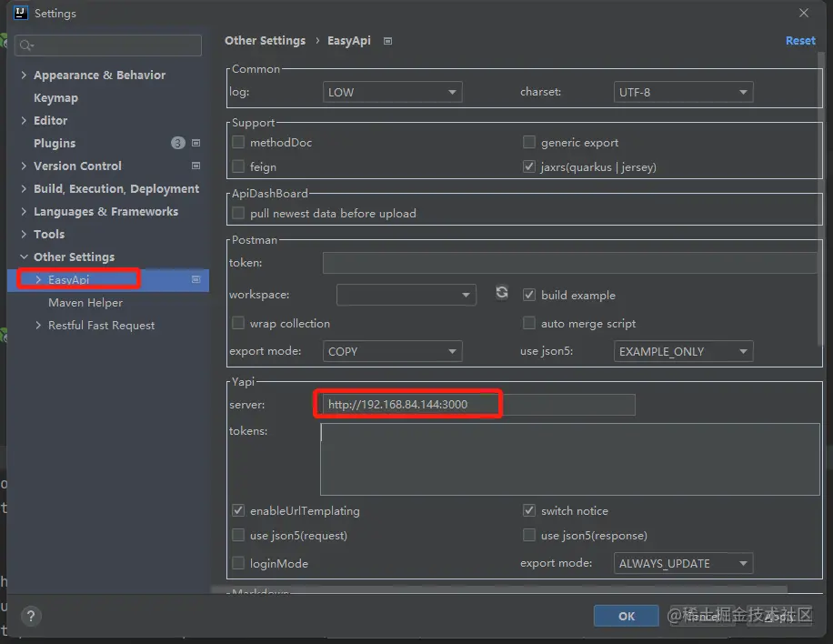This screenshot has height=644, width=833.
Task: Enable use json5(response) checkbox
Action: pyautogui.click(x=529, y=535)
